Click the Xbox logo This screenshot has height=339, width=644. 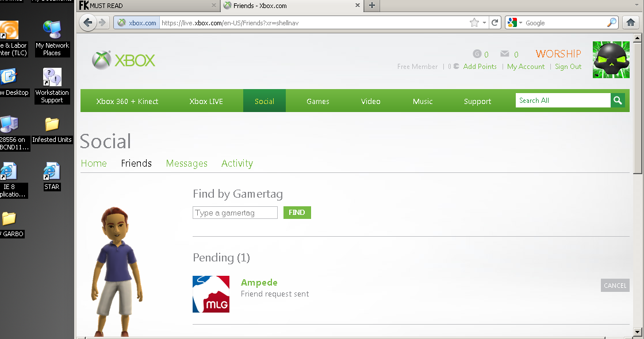tap(124, 60)
